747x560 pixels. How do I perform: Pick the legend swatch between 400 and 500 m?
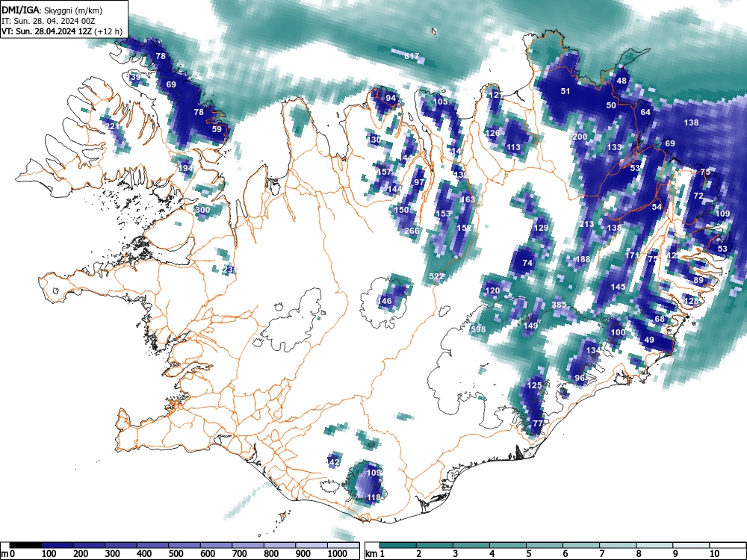coord(153,545)
